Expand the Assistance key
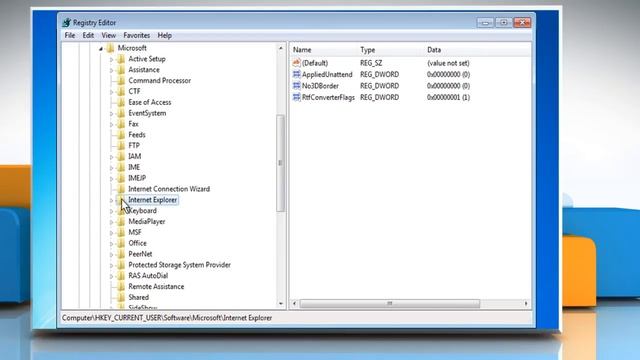Screen dimensions: 640x360 click(111, 70)
